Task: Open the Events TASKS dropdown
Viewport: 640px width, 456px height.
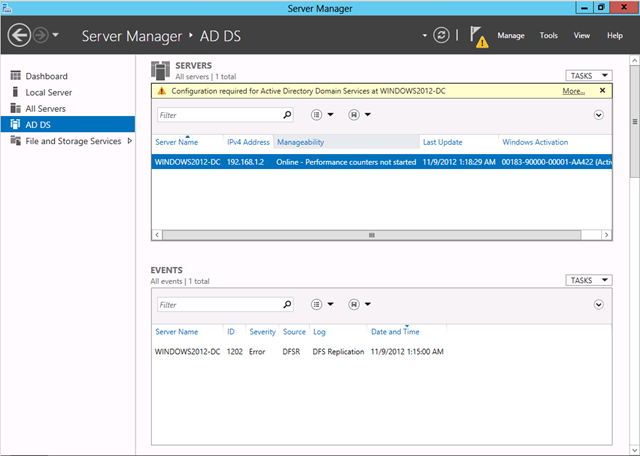Action: click(589, 280)
